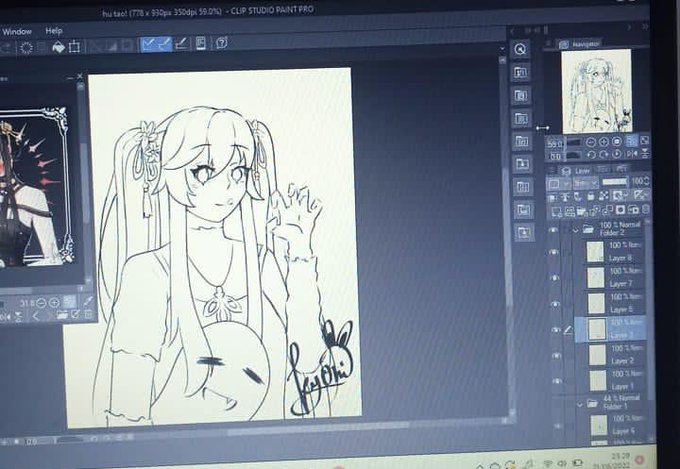Image resolution: width=680 pixels, height=469 pixels.
Task: Switch to the Layer palette tab
Action: coord(576,171)
